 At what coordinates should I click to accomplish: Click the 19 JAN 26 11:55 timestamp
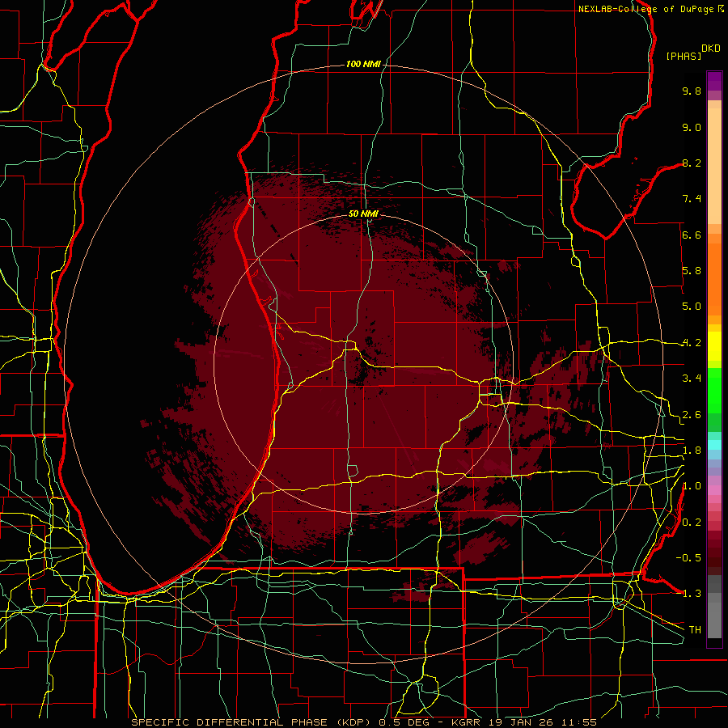pyautogui.click(x=542, y=722)
